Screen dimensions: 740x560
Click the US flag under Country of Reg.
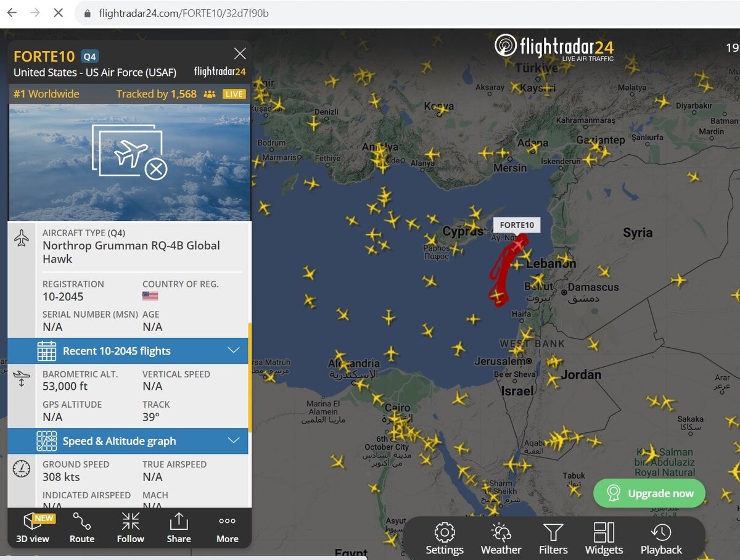[150, 297]
